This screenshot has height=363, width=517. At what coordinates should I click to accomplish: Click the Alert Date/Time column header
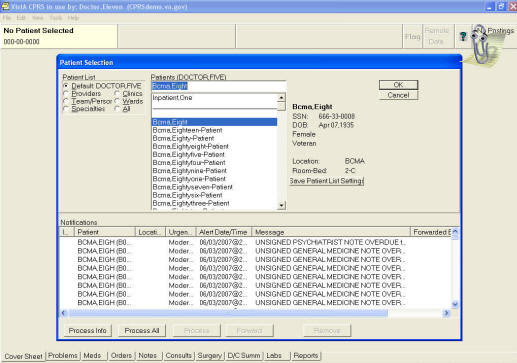224,232
